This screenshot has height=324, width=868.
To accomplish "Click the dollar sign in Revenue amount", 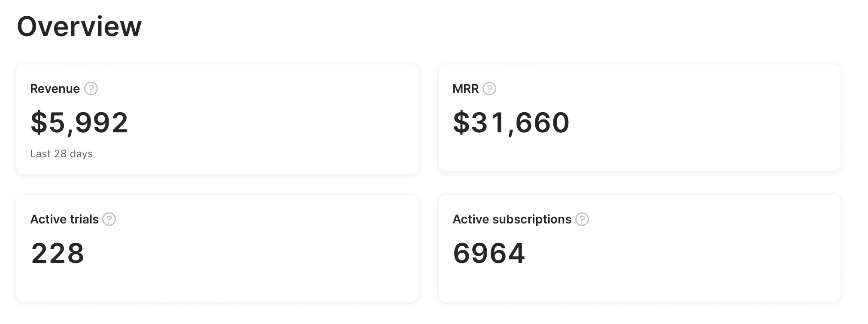I will coord(39,123).
